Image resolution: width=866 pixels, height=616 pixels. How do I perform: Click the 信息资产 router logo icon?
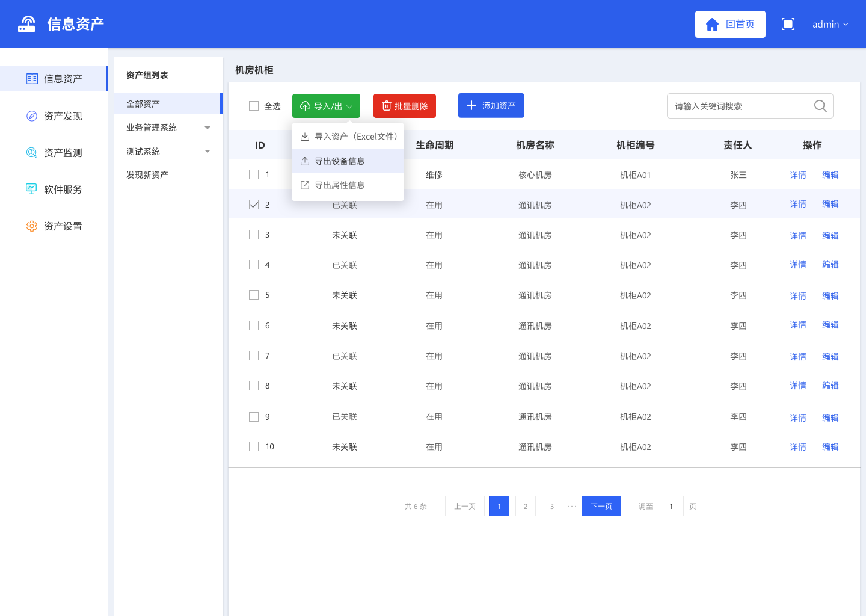coord(26,24)
